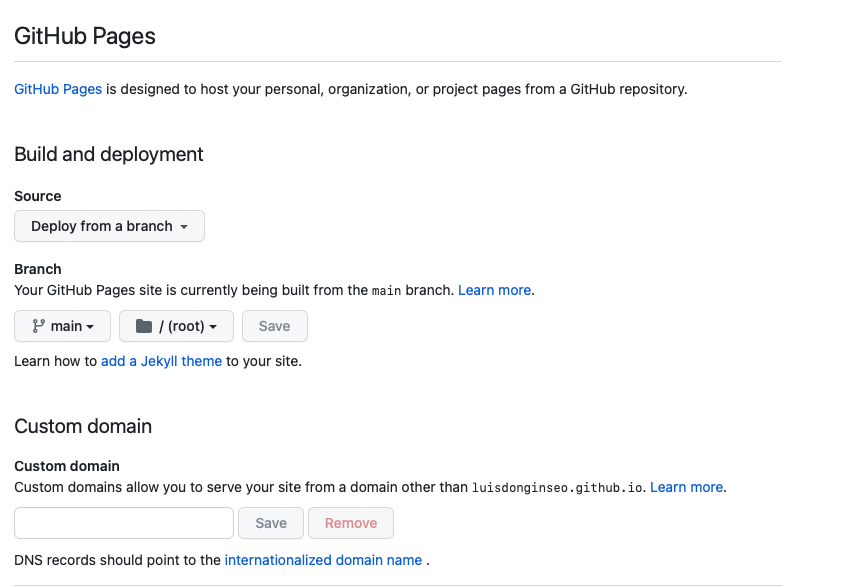Click luisdonginseo.github.io text
Viewport: 843px width, 587px height.
click(x=557, y=488)
